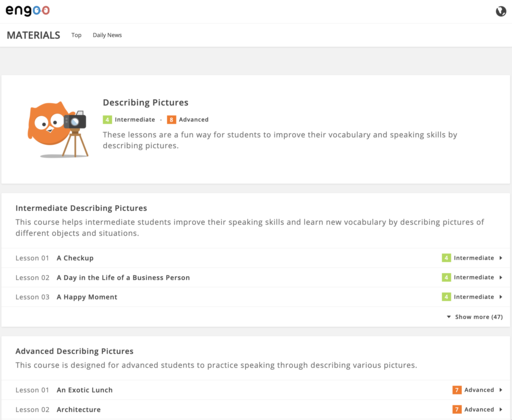Click the Describing Pictures title
The width and height of the screenshot is (512, 420).
tap(145, 103)
